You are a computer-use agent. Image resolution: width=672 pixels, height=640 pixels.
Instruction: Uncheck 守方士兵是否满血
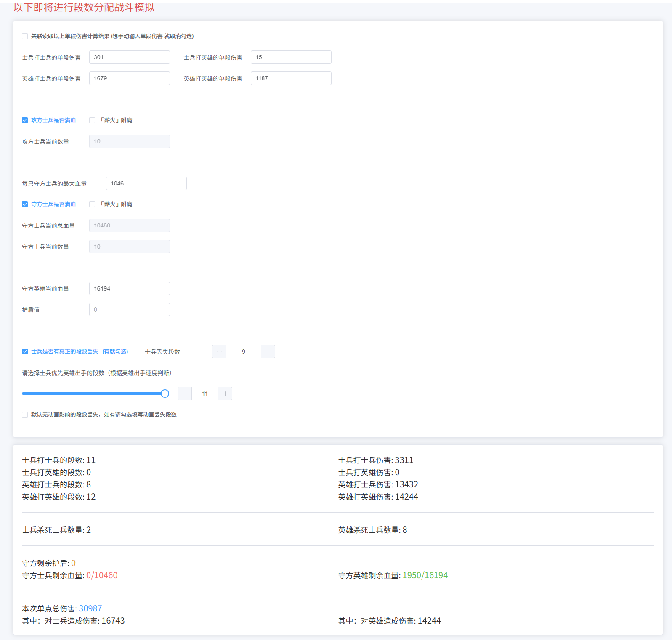click(25, 204)
